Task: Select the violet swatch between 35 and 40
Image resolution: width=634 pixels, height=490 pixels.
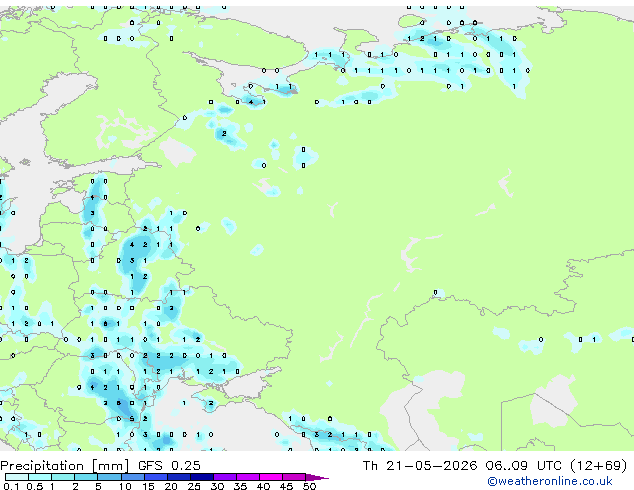Action: pyautogui.click(x=248, y=477)
